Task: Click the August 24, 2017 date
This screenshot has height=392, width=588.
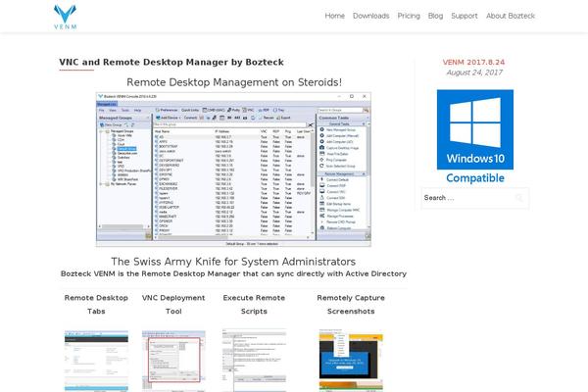Action: point(474,73)
